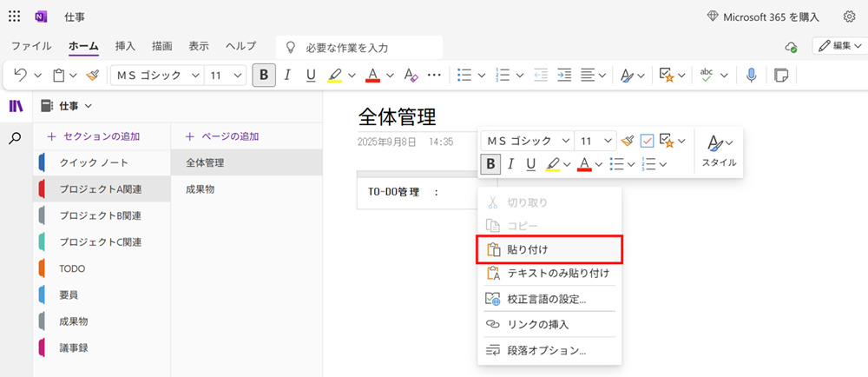The width and height of the screenshot is (868, 377).
Task: Open font color dropdown in ribbon
Action: click(x=390, y=76)
